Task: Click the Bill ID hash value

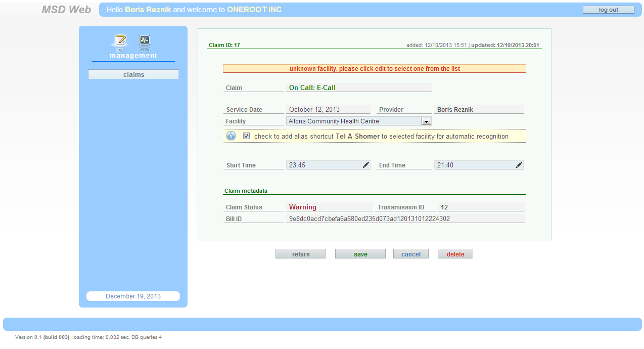Action: coord(370,219)
